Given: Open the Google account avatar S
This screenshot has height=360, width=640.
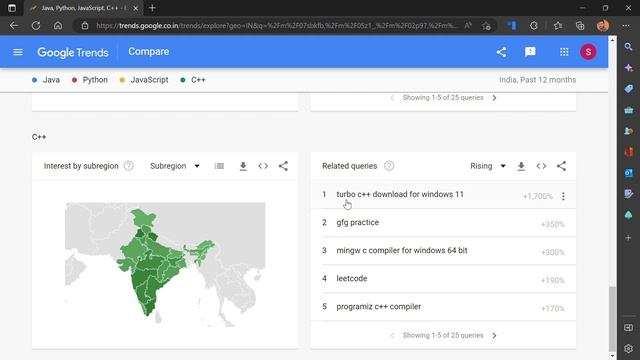Looking at the screenshot, I should click(588, 52).
